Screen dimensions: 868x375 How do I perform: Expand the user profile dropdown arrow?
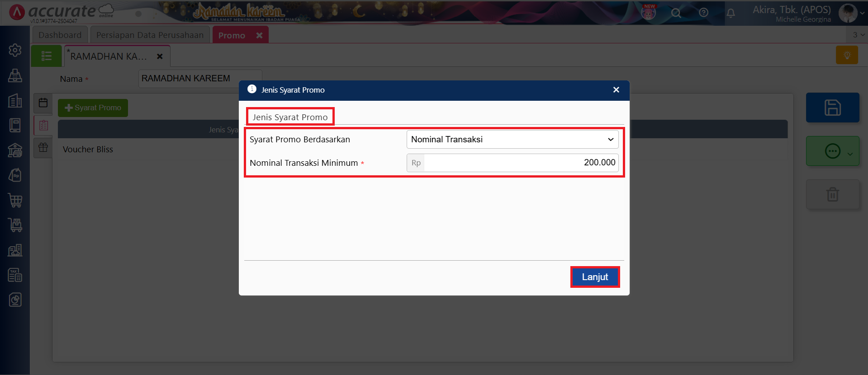tap(862, 13)
